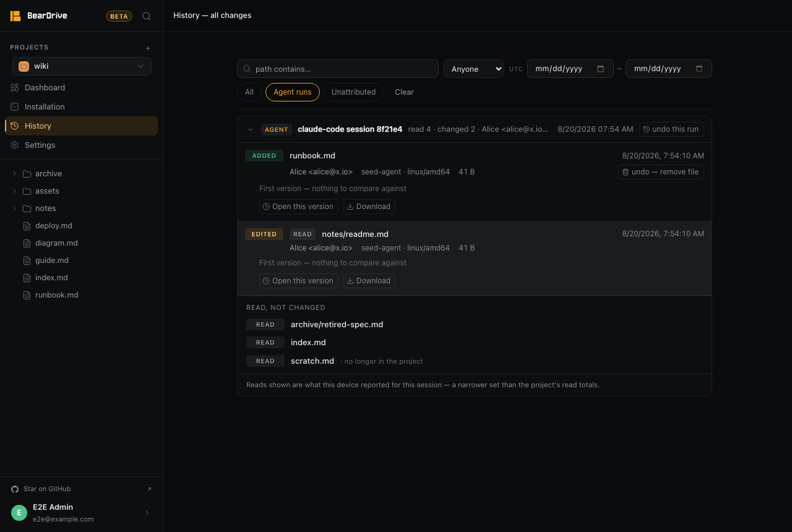Screen dimensions: 792x532
Task: Click the BearDrive logo icon
Action: pos(15,16)
